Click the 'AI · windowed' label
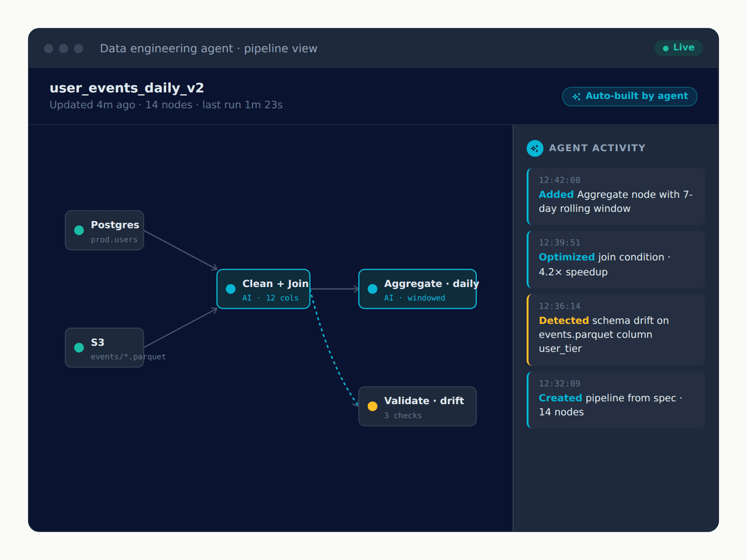 click(x=415, y=298)
